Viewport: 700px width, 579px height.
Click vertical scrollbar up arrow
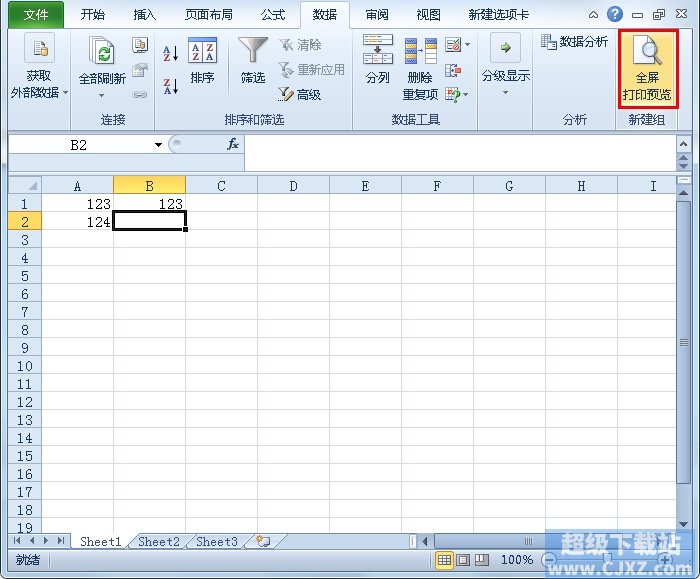683,193
